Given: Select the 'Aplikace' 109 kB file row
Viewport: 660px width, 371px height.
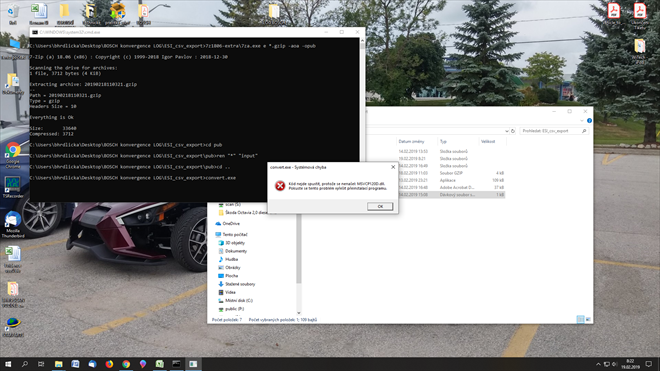Looking at the screenshot, I should (x=451, y=180).
